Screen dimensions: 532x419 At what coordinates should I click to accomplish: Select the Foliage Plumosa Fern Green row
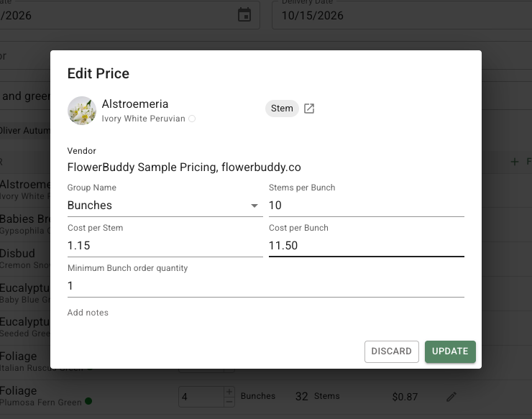point(266,397)
